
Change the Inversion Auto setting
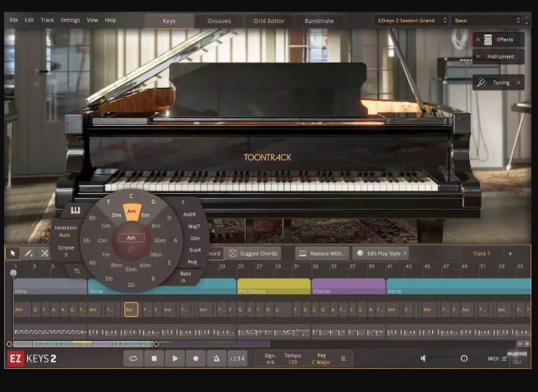(65, 235)
